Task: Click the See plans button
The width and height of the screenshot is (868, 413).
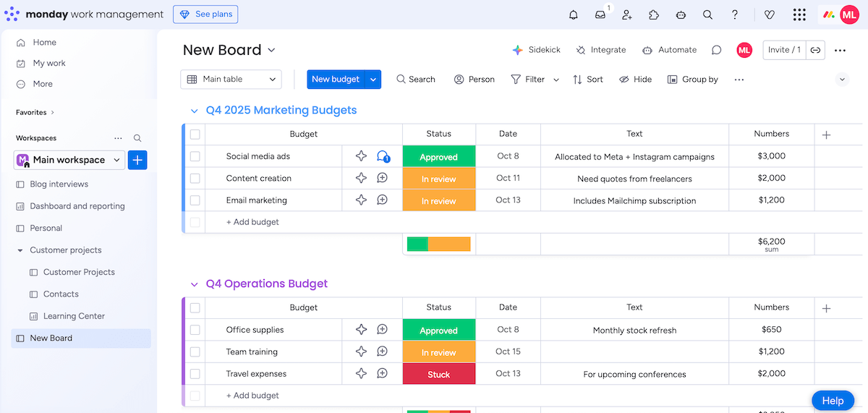Action: (x=205, y=14)
